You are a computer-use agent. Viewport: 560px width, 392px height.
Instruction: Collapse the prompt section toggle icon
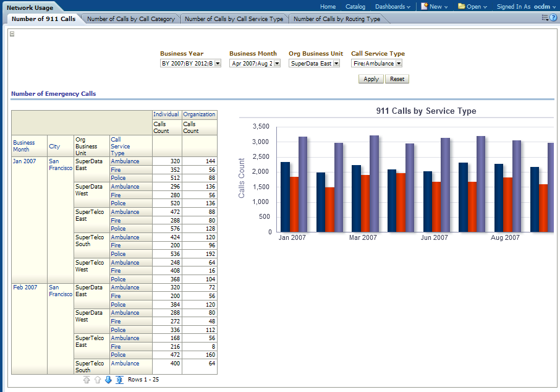point(12,34)
